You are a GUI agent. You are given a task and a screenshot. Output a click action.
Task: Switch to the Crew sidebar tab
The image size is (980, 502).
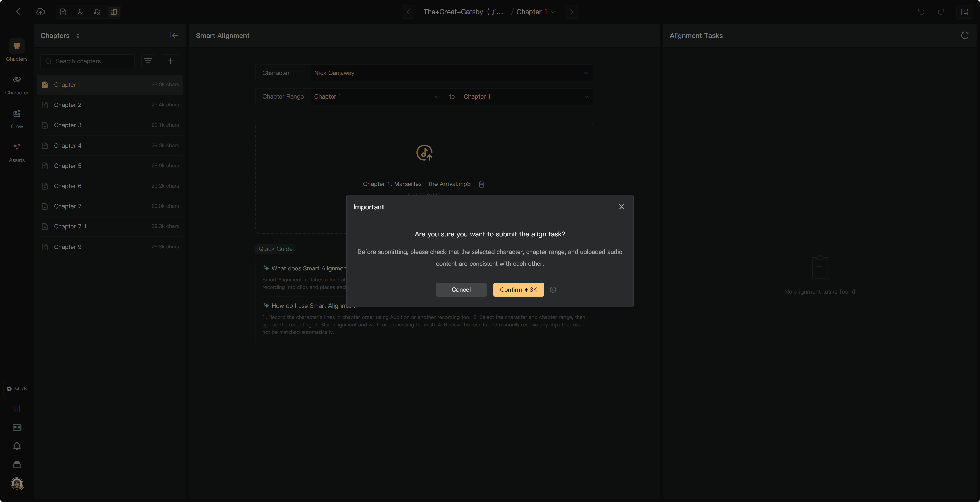coord(17,119)
